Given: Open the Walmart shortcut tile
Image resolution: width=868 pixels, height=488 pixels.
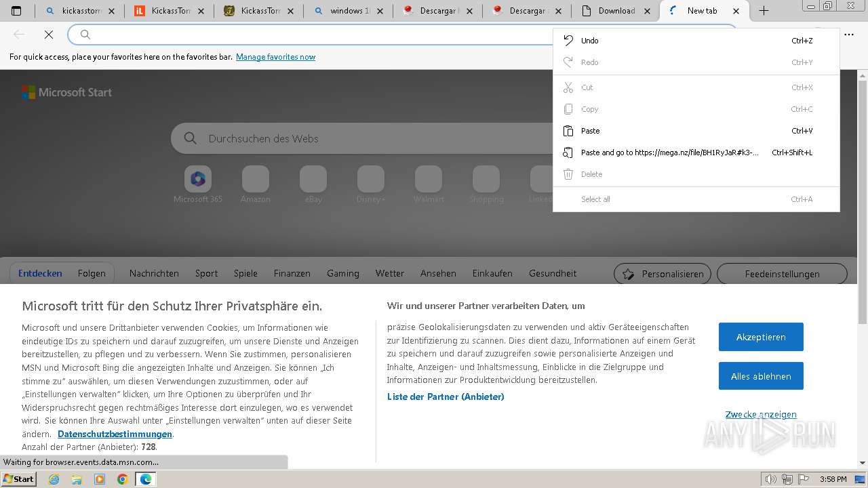Looking at the screenshot, I should [x=429, y=184].
